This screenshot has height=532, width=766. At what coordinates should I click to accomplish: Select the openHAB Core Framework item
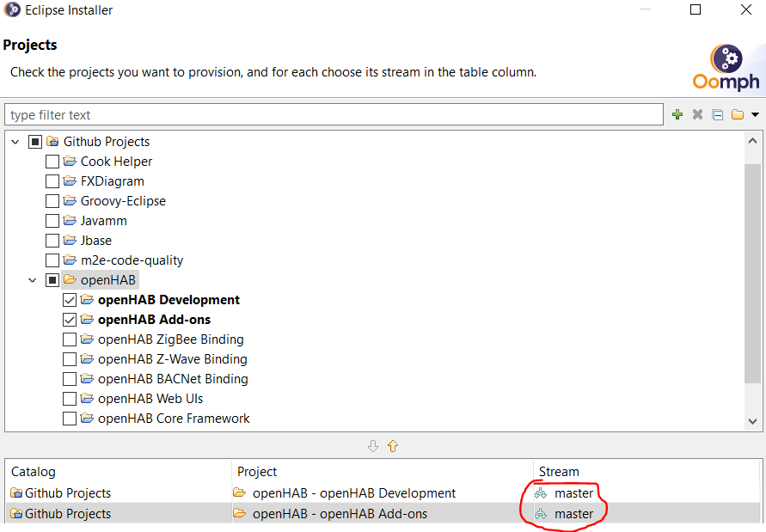pos(174,419)
